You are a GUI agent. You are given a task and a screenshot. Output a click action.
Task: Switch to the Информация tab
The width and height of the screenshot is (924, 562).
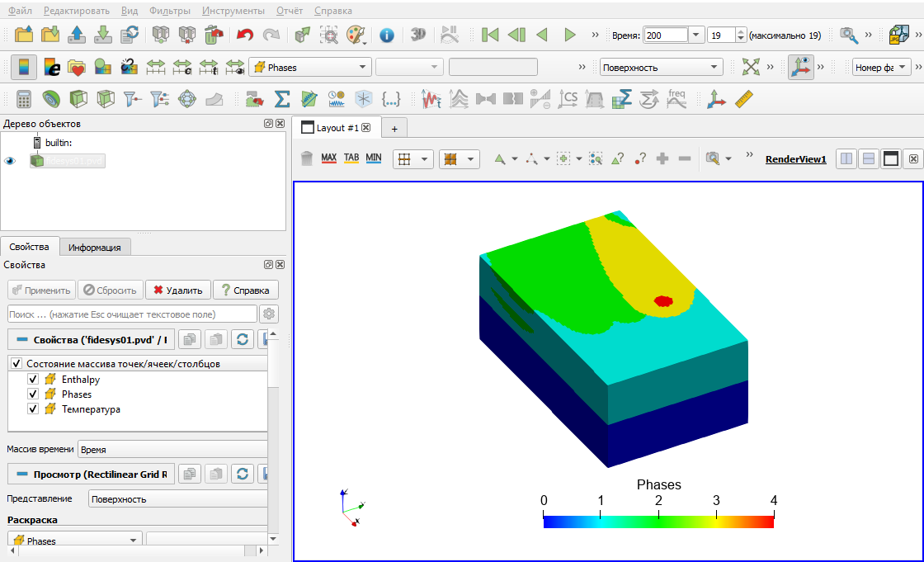tap(94, 247)
